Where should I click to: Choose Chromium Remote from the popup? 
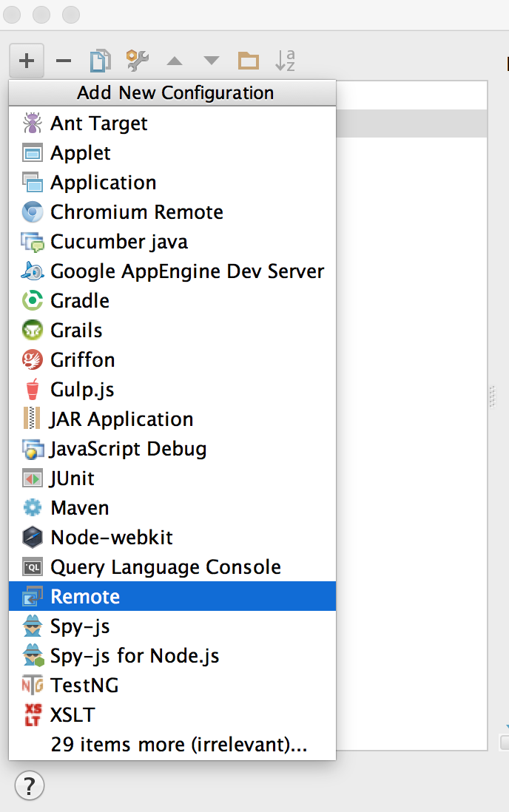(136, 212)
